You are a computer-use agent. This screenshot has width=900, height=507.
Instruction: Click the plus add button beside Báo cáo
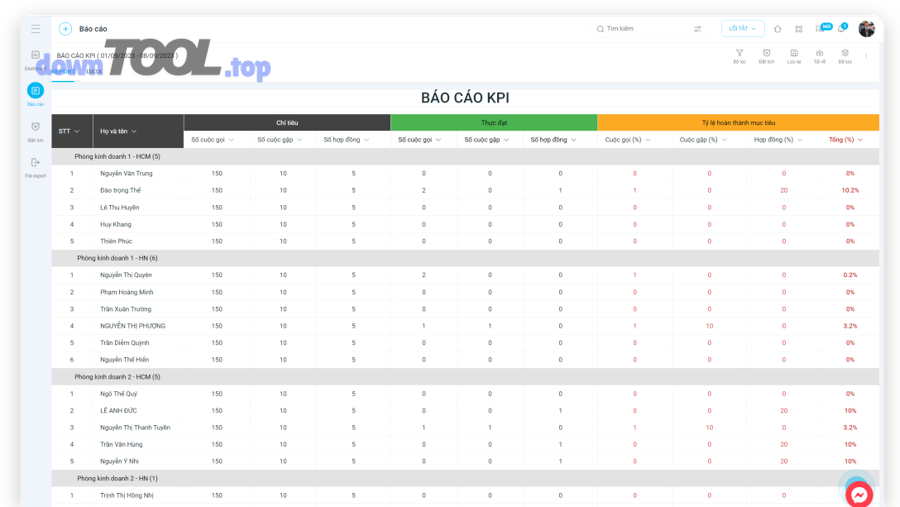coord(65,29)
